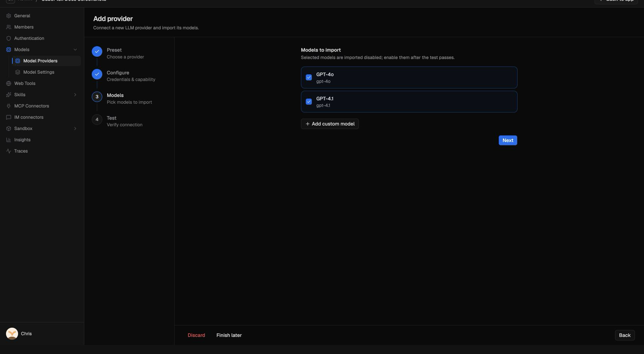Screen dimensions: 644x354
Task: Uncheck the GPT-4.1 checkbox
Action: [309, 101]
